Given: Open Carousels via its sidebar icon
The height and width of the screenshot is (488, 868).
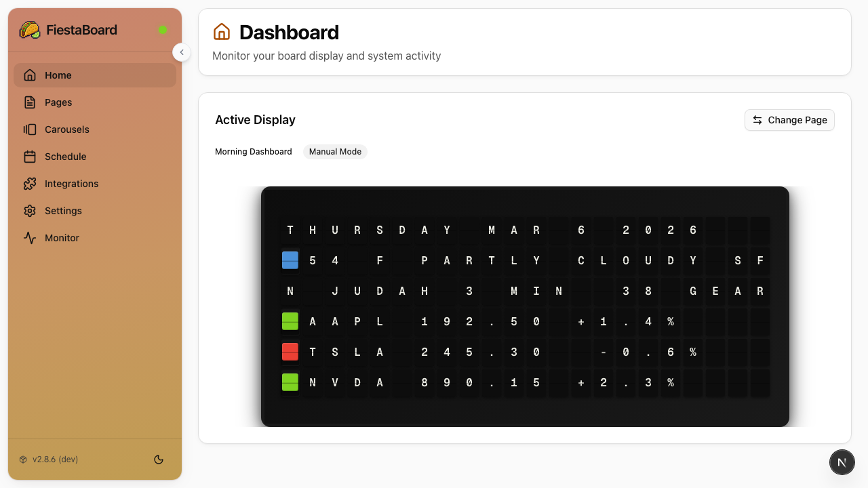Looking at the screenshot, I should 30,129.
